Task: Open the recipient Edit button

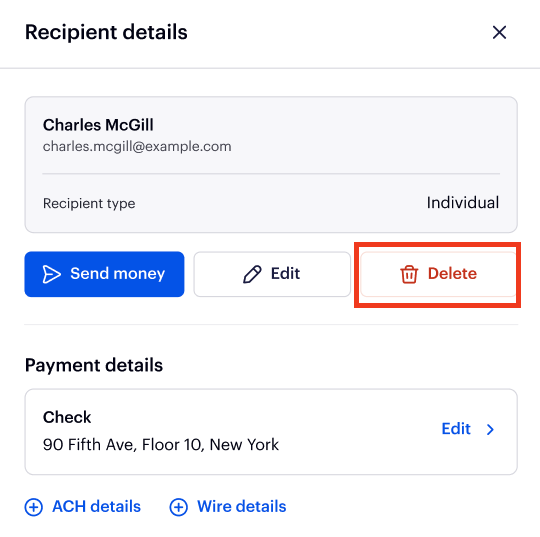Action: (272, 274)
